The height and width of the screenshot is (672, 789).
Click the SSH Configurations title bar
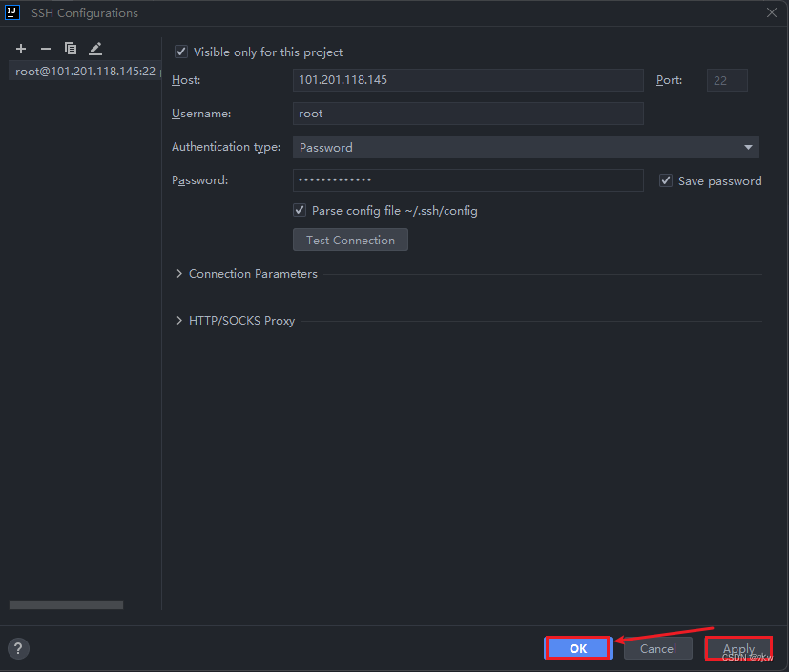pyautogui.click(x=85, y=12)
